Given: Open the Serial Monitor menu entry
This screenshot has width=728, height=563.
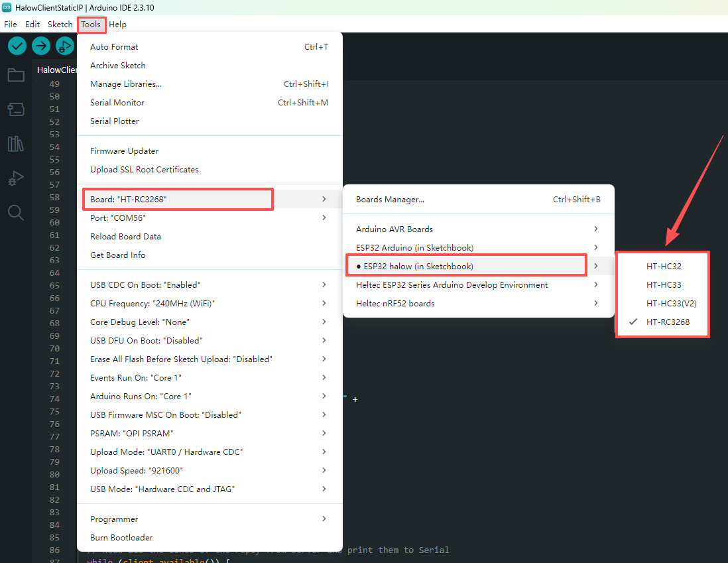Looking at the screenshot, I should point(210,103).
